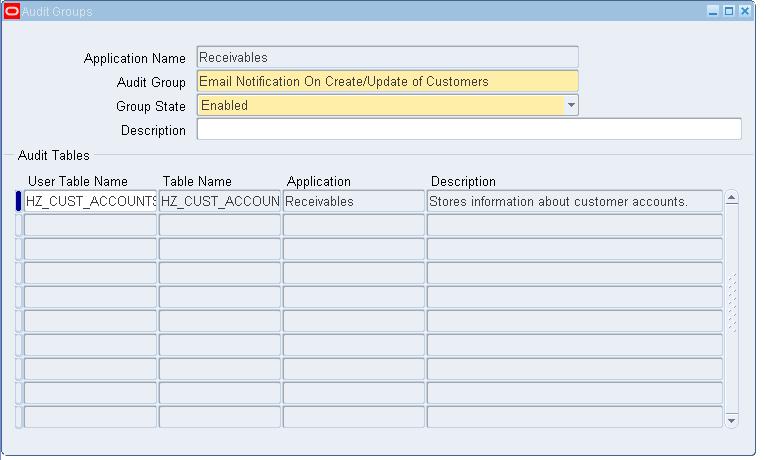Click the third row Table Name cell
This screenshot has width=765, height=460.
220,249
